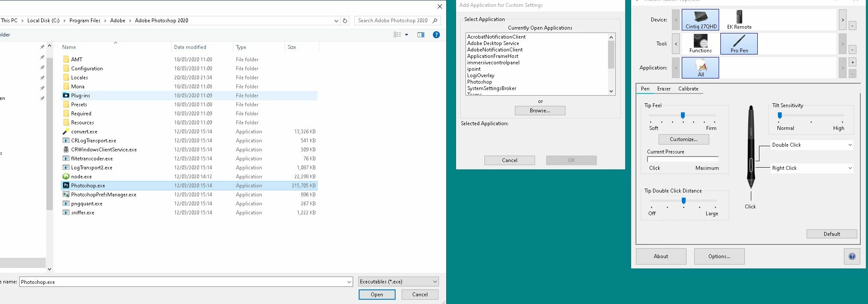
Task: Open the view options dropdown arrow
Action: (x=407, y=35)
